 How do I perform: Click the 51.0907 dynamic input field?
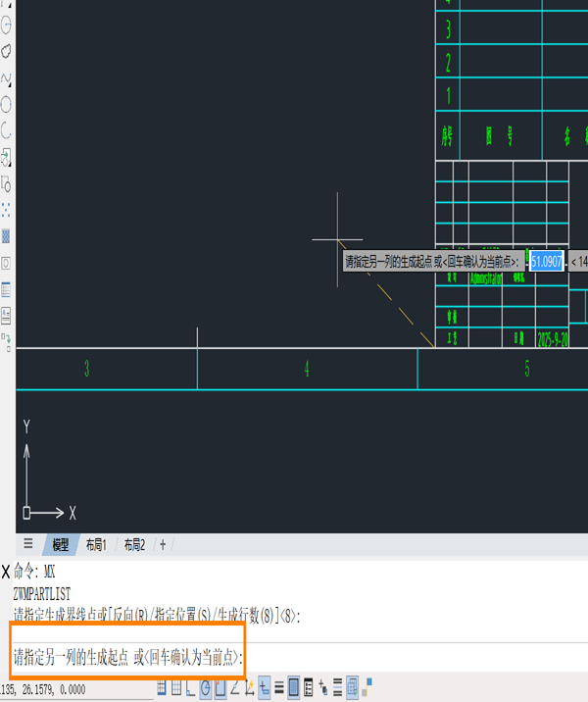547,262
